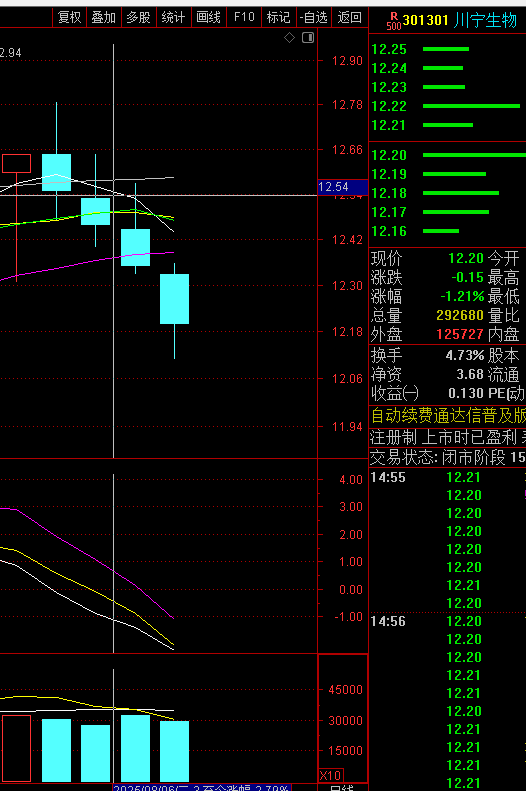The width and height of the screenshot is (526, 791).
Task: Open F10 company information
Action: [x=244, y=18]
